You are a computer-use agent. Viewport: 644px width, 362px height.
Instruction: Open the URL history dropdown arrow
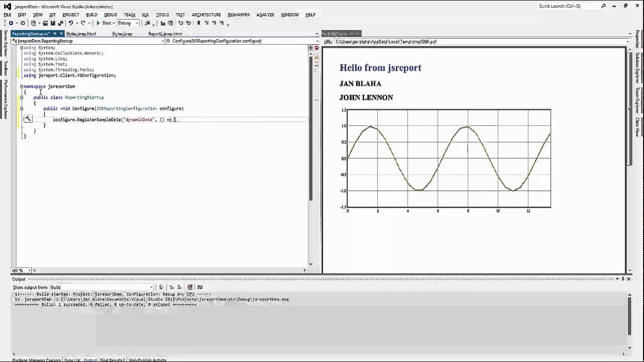628,42
